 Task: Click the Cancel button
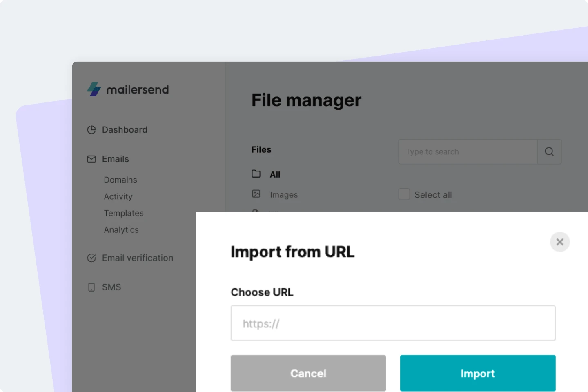(x=308, y=373)
